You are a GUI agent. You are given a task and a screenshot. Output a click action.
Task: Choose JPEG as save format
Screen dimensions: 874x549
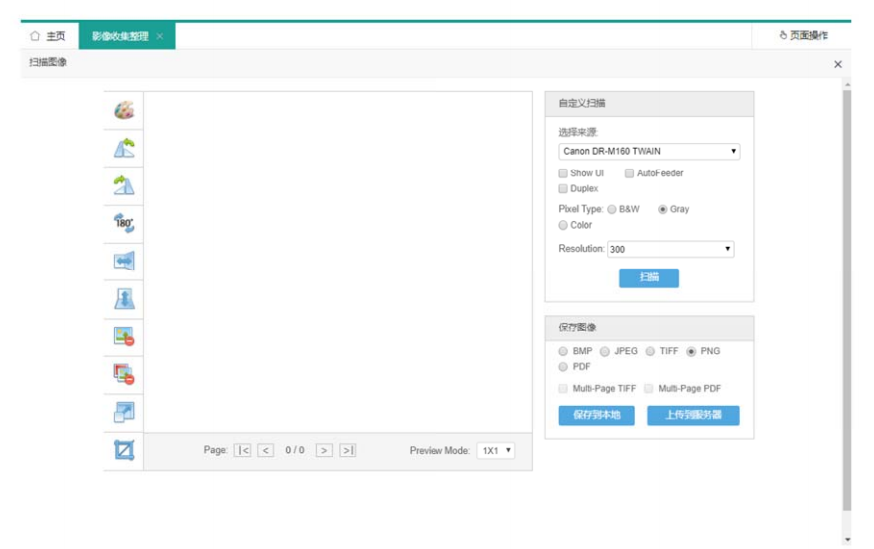click(605, 351)
